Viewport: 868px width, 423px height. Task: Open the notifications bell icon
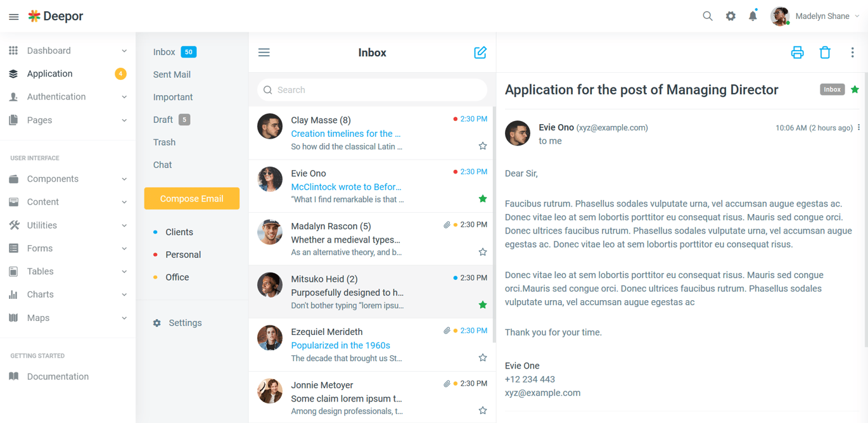(753, 16)
